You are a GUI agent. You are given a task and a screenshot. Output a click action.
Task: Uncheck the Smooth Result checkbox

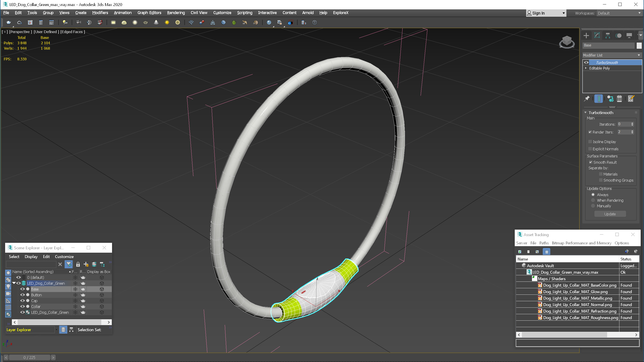(x=591, y=162)
